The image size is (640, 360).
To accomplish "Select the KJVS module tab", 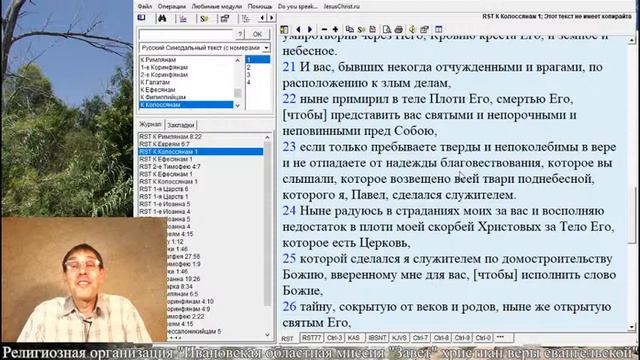I will coord(399,338).
